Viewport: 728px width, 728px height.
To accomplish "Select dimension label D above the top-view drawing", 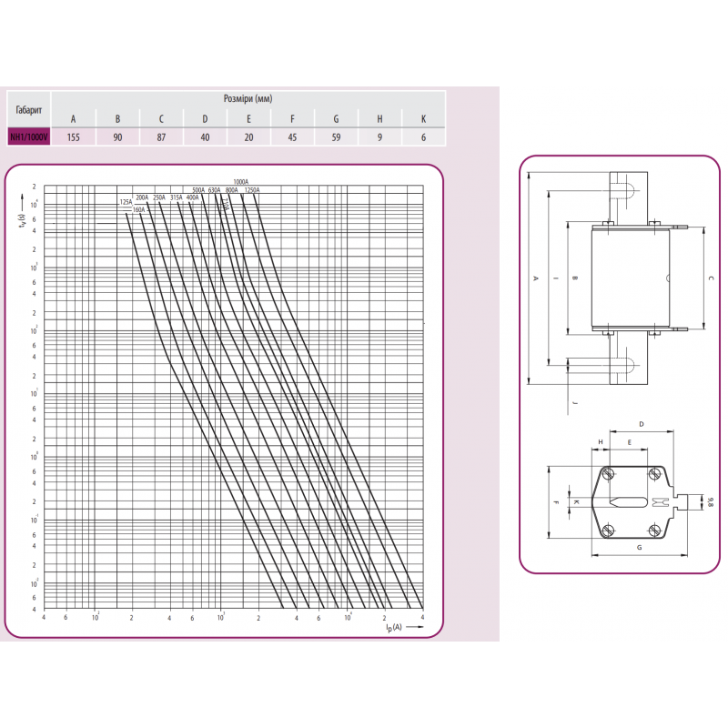I will click(x=641, y=424).
